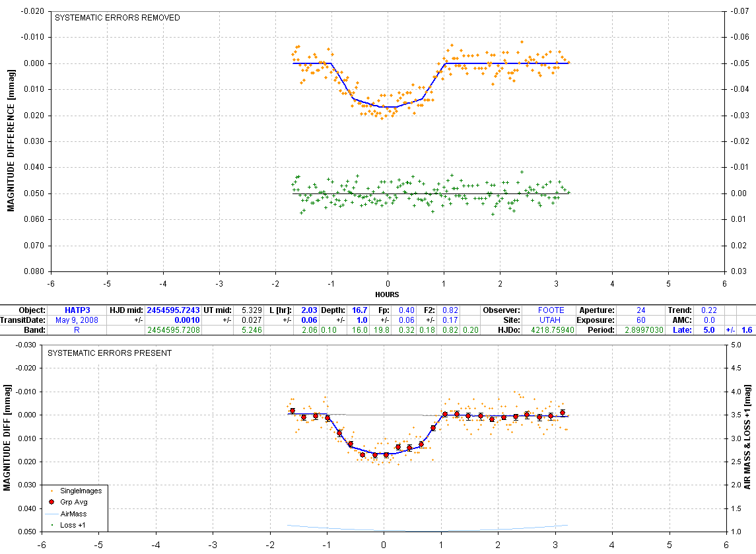This screenshot has width=756, height=554.
Task: Select the AMC value 0.0
Action: pos(708,320)
